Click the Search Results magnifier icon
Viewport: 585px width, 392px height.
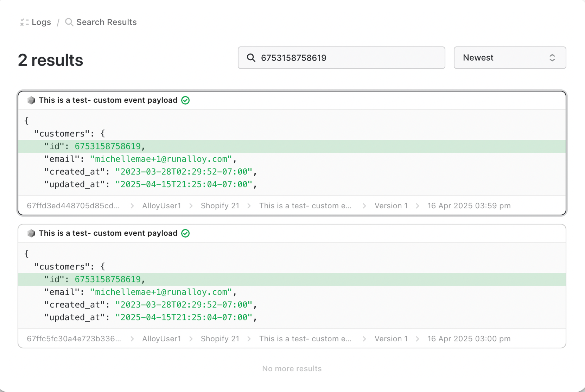pos(69,22)
